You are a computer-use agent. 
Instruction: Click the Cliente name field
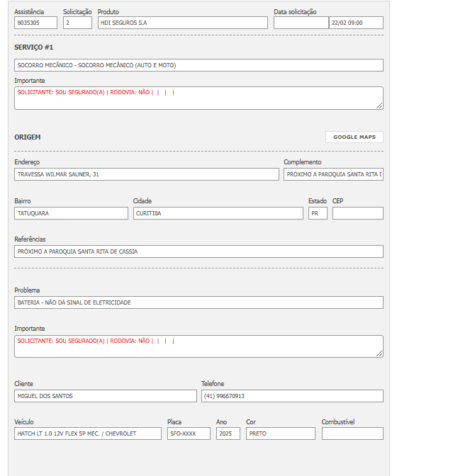click(106, 396)
